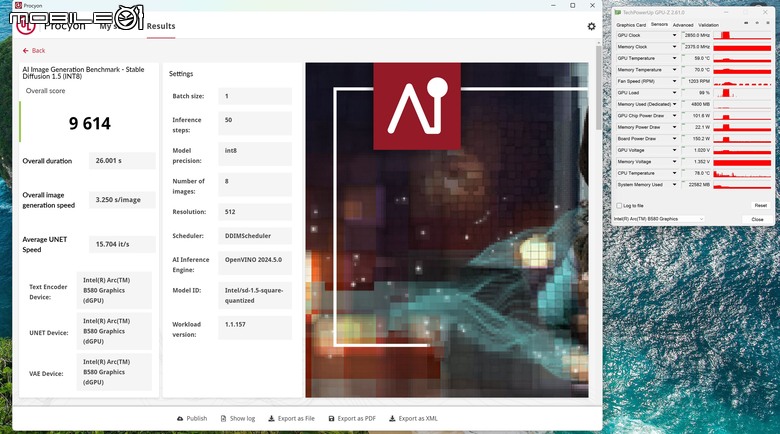
Task: Click the Resolution value 512
Action: click(255, 212)
